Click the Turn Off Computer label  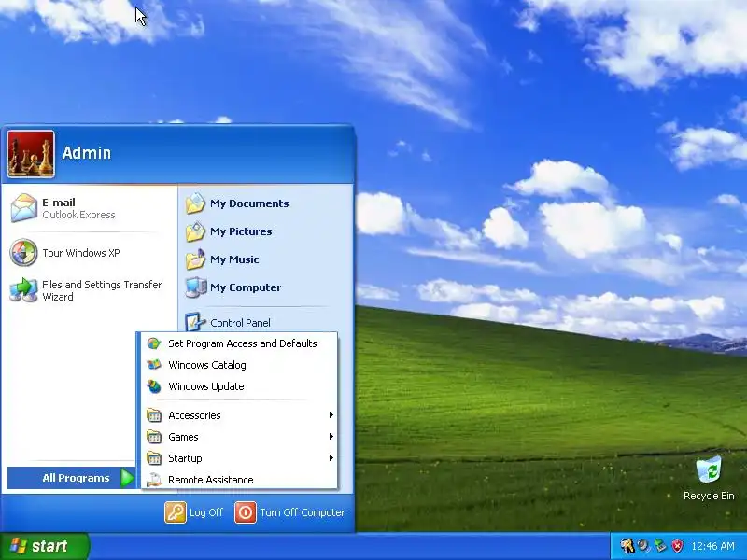coord(302,512)
